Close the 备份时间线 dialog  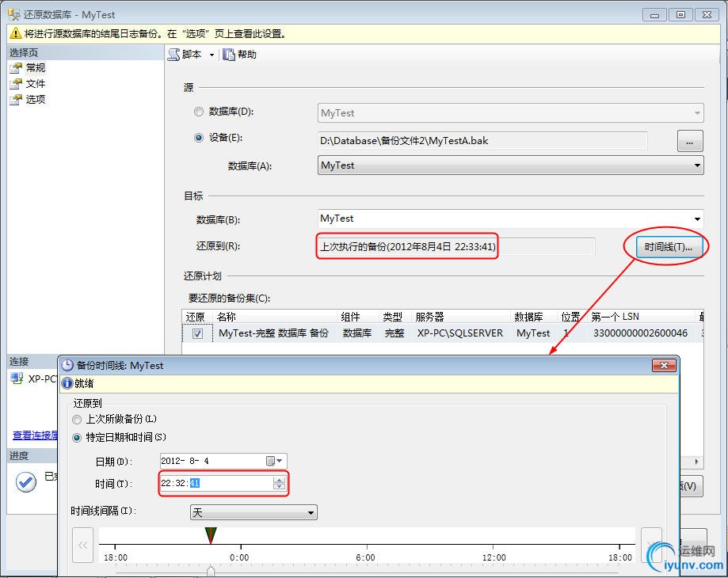coord(664,366)
